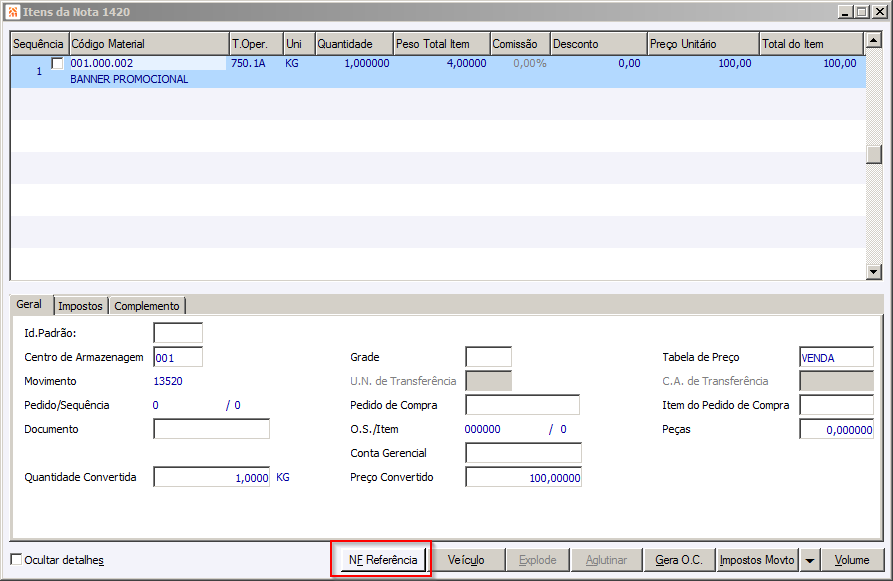Click the Item do Pedido de Compra field
This screenshot has height=581, width=893.
pos(837,405)
